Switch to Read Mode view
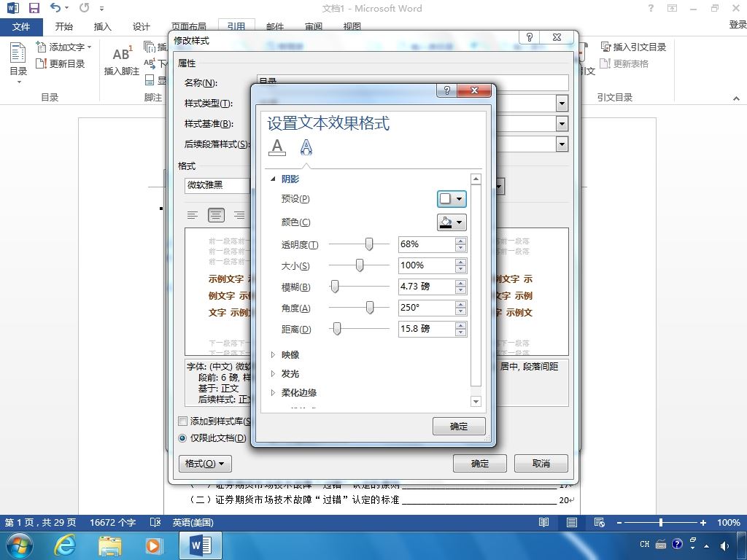747x560 pixels. 543,522
